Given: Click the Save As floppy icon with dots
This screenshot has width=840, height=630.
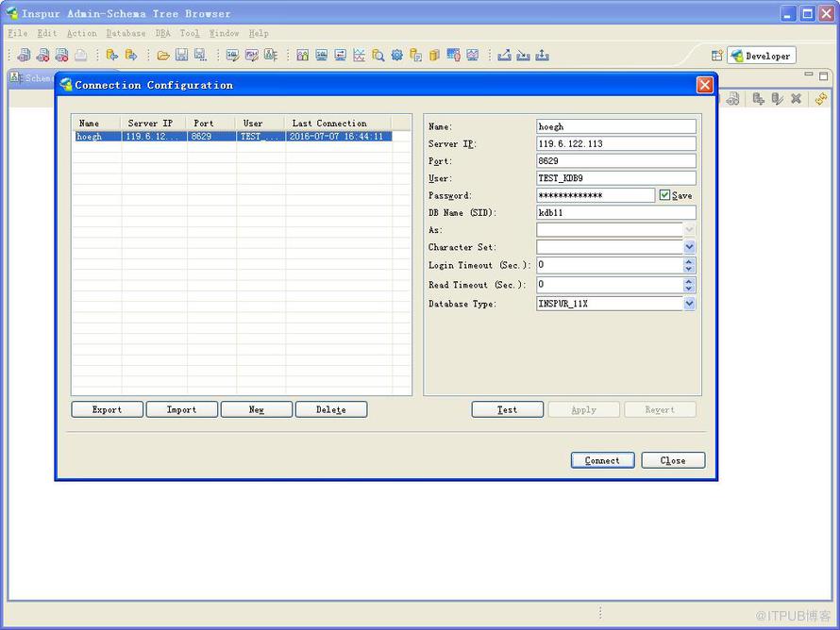Looking at the screenshot, I should tap(200, 55).
